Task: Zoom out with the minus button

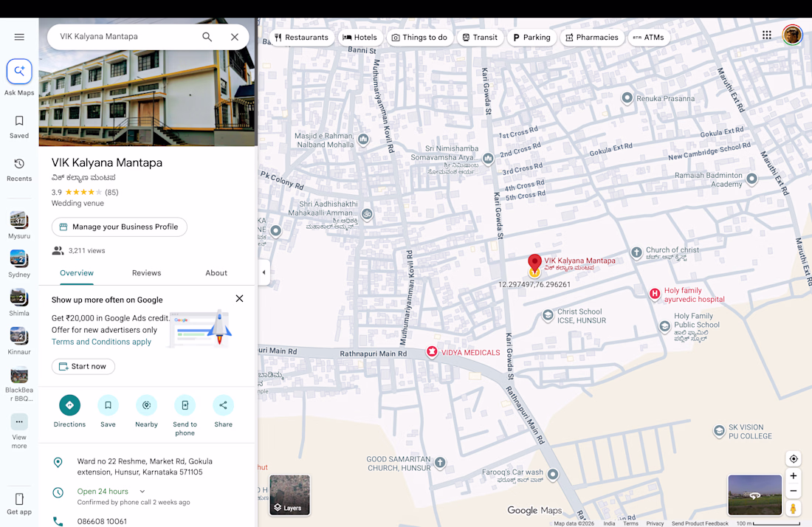Action: click(794, 491)
